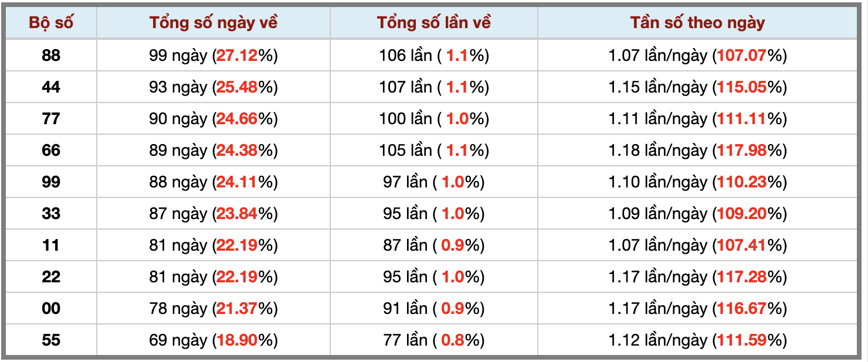Click number set 33 row label
This screenshot has height=362, width=868.
coord(51,214)
